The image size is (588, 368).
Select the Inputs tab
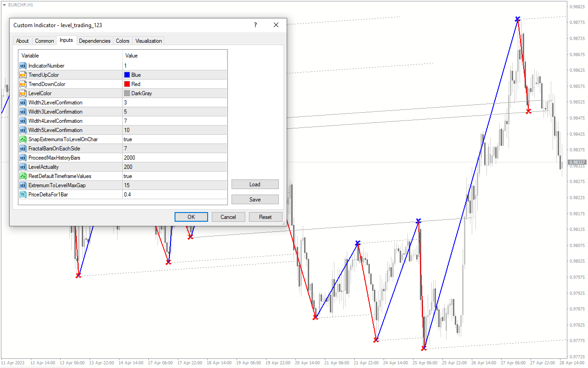click(66, 40)
